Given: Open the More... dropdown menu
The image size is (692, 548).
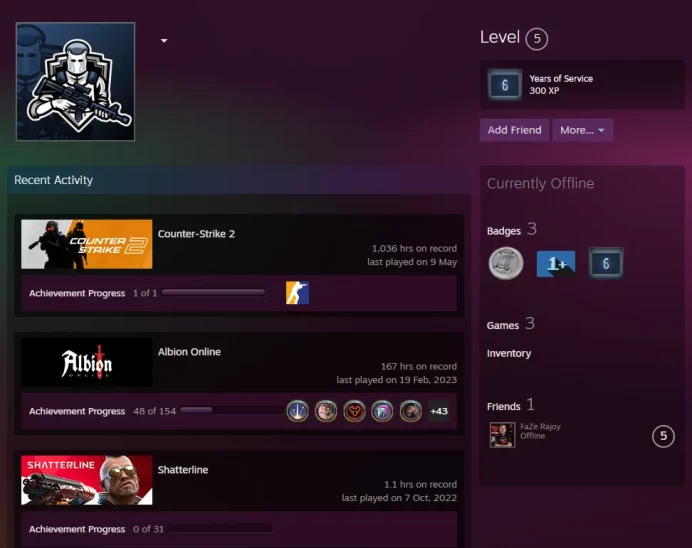Looking at the screenshot, I should click(x=583, y=130).
